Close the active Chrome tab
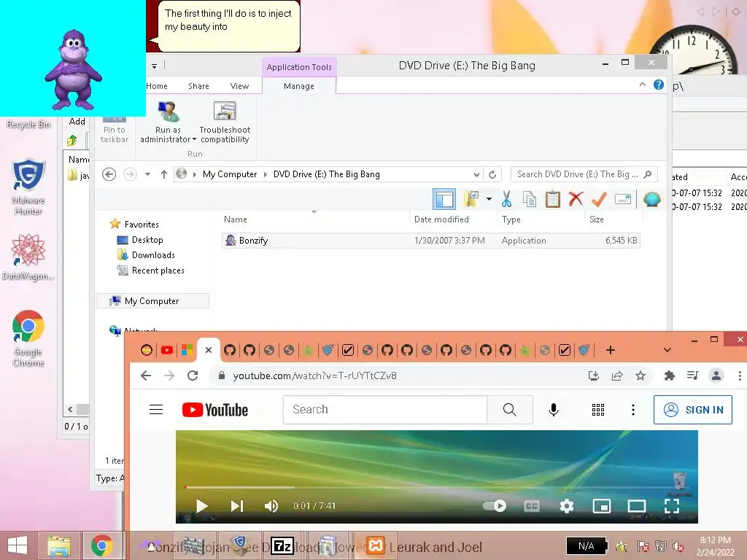 pos(208,350)
